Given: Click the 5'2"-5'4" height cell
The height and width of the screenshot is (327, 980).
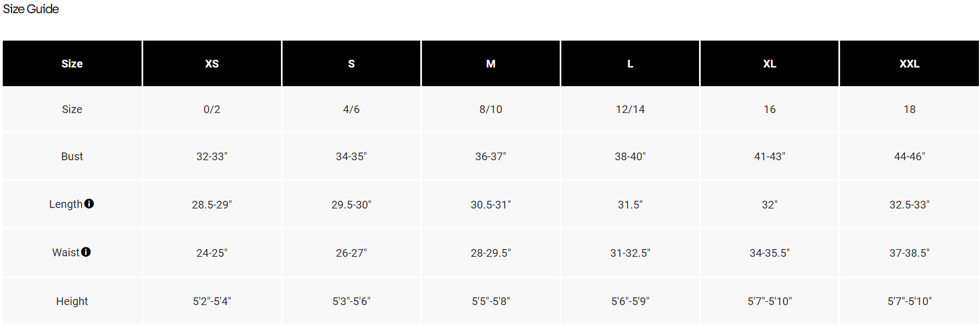Looking at the screenshot, I should pos(212,301).
